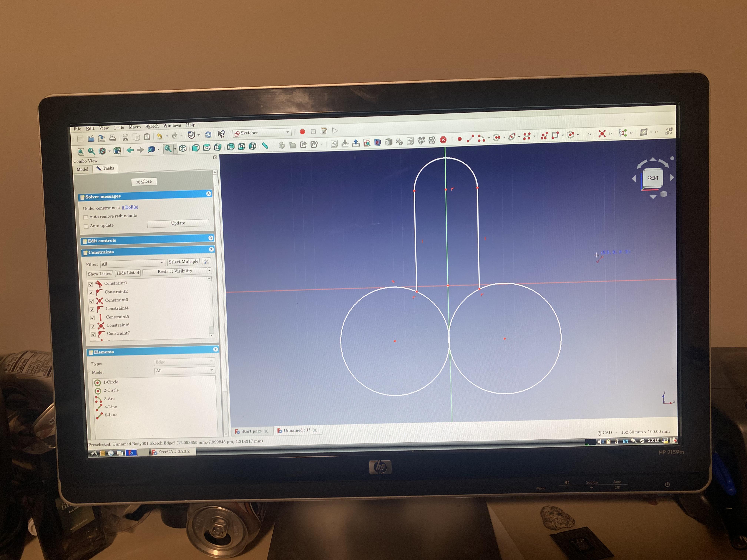
Task: Click the Hide Listed button
Action: 128,273
